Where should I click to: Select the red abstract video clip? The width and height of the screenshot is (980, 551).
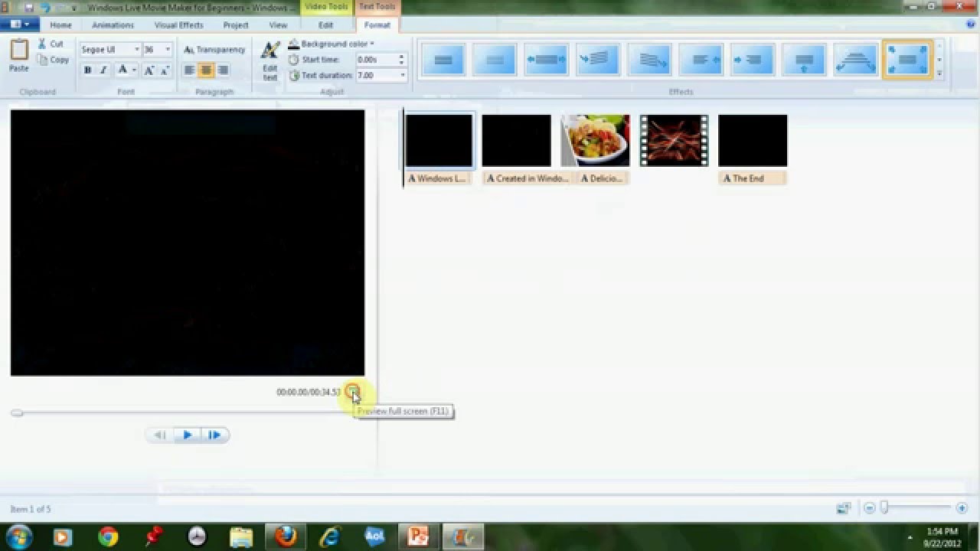(x=674, y=140)
